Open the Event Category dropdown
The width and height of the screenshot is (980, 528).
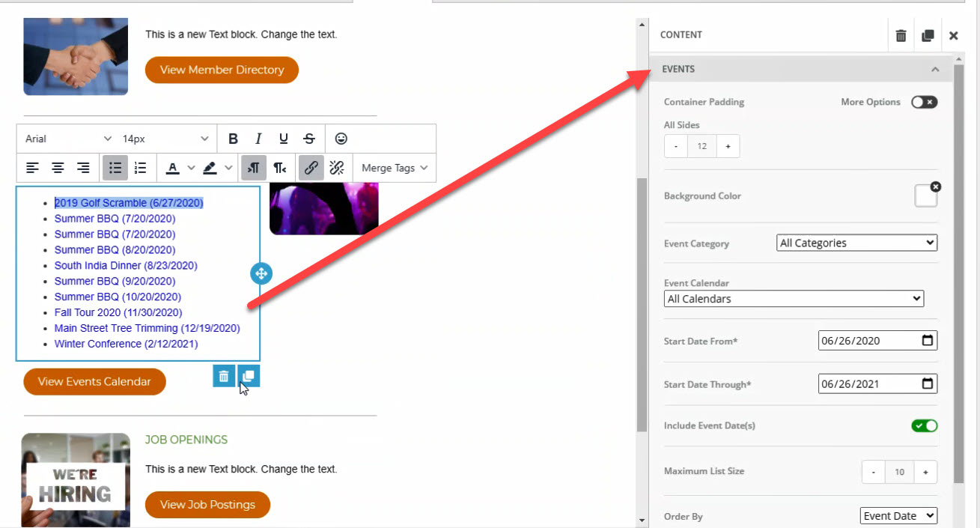(x=856, y=243)
